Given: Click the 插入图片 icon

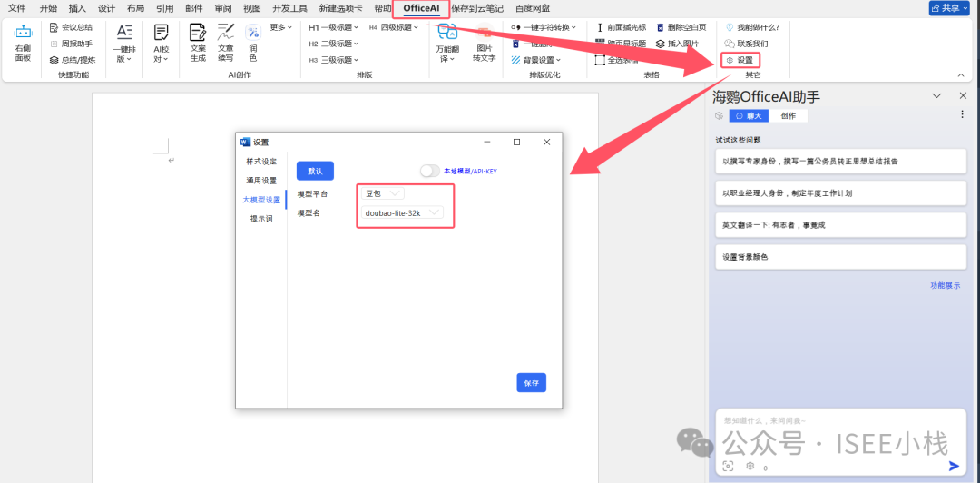Looking at the screenshot, I should (661, 44).
